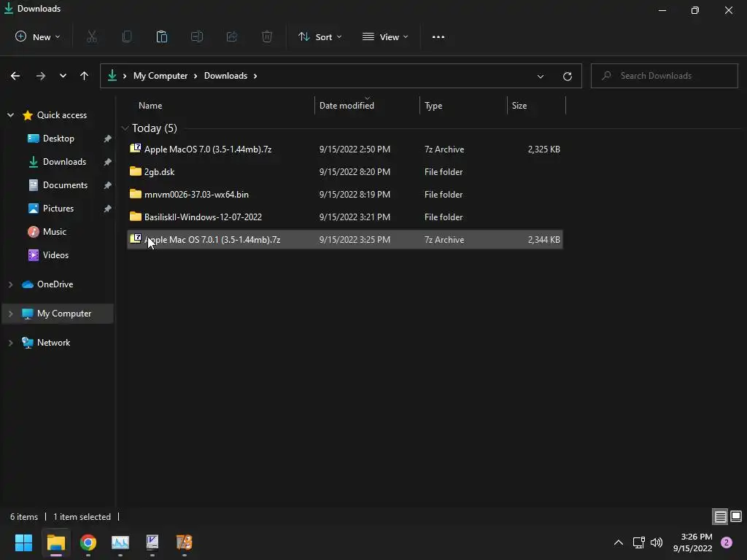Click the File Explorer taskbar icon
Screen dimensions: 747x560
point(56,542)
